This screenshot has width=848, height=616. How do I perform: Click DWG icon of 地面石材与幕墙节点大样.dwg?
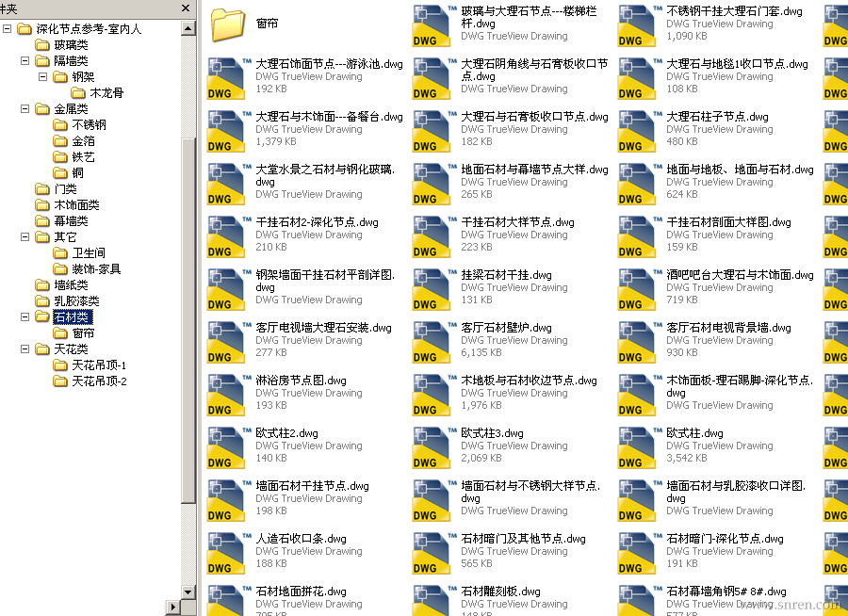(430, 184)
